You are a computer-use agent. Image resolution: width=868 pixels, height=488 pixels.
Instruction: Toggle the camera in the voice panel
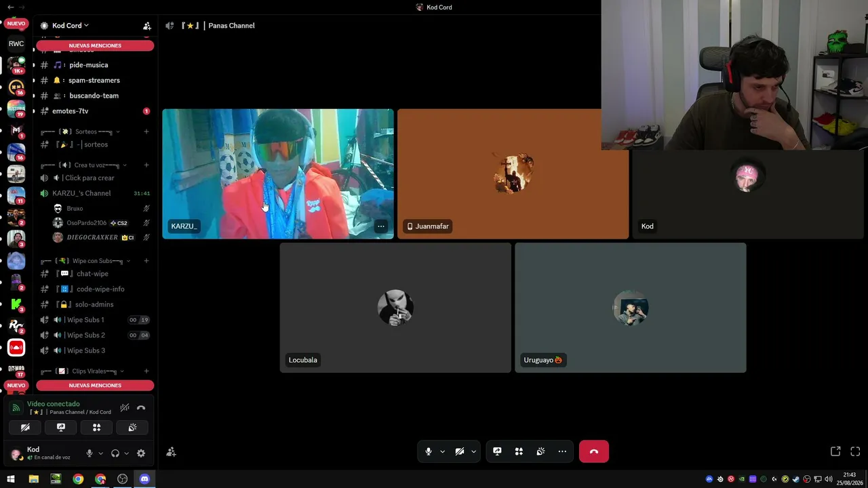pos(25,428)
